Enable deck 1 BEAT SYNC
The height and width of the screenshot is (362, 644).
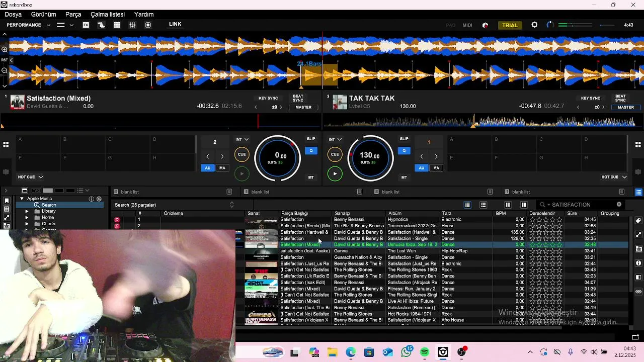[298, 98]
